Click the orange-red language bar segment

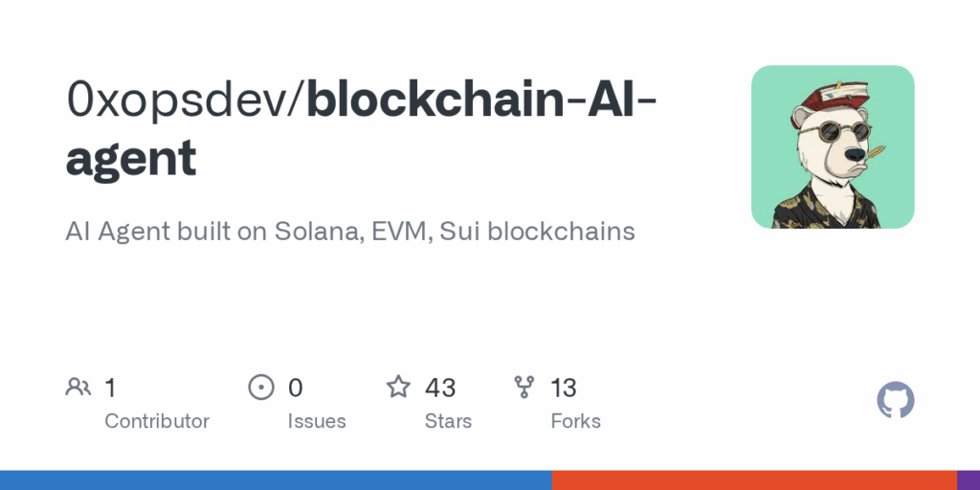pos(754,480)
